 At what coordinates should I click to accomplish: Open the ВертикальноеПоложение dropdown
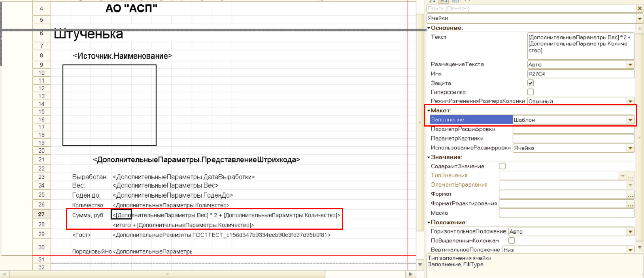[x=630, y=250]
